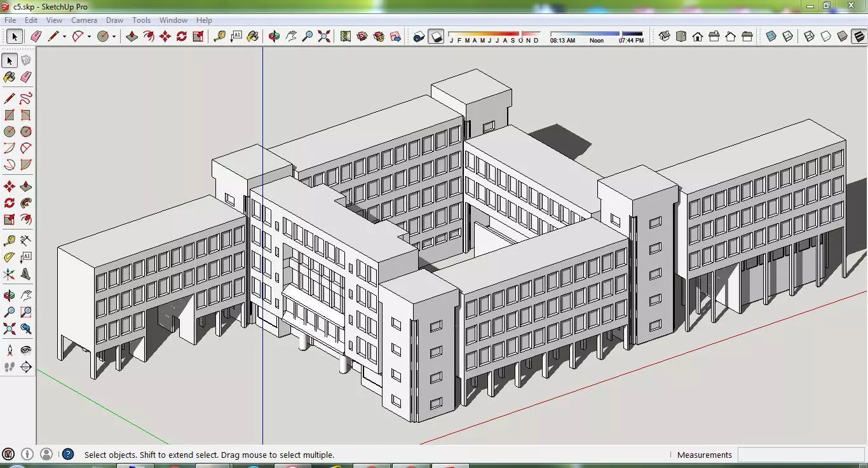Image resolution: width=868 pixels, height=468 pixels.
Task: Open the Shadow Settings icon
Action: (x=419, y=36)
